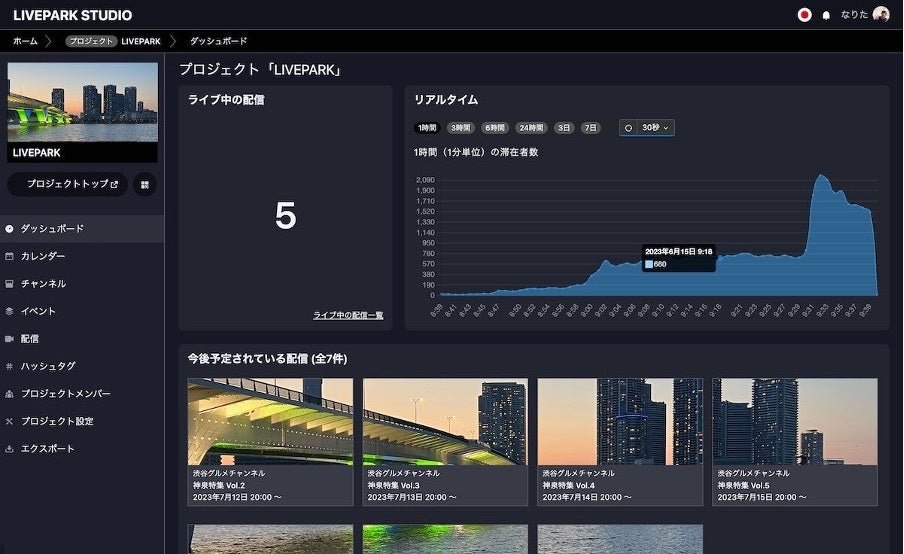Click the layers icon for イベント

tap(9, 311)
